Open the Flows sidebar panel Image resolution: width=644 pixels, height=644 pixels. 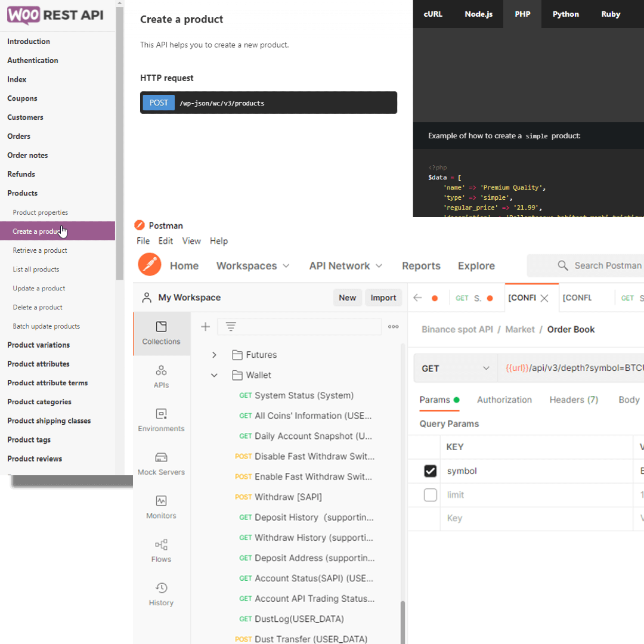[161, 551]
